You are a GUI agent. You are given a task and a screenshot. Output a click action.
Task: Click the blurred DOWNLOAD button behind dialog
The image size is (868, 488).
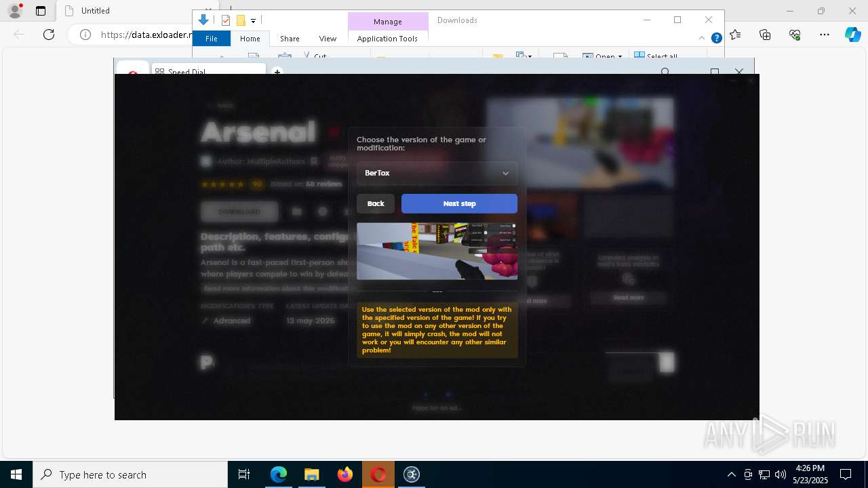239,211
